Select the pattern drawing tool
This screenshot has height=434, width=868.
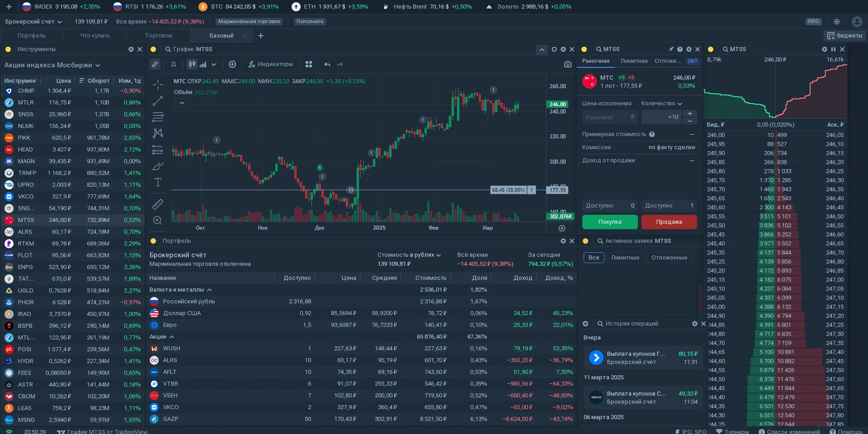click(158, 133)
